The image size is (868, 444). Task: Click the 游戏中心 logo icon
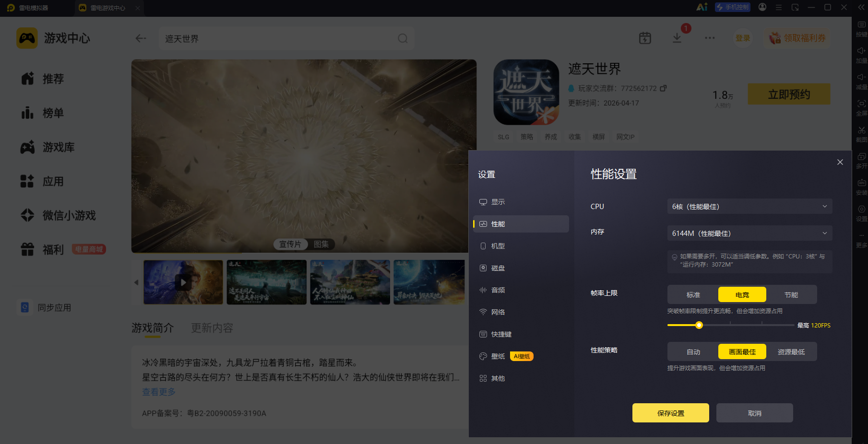[x=27, y=38]
